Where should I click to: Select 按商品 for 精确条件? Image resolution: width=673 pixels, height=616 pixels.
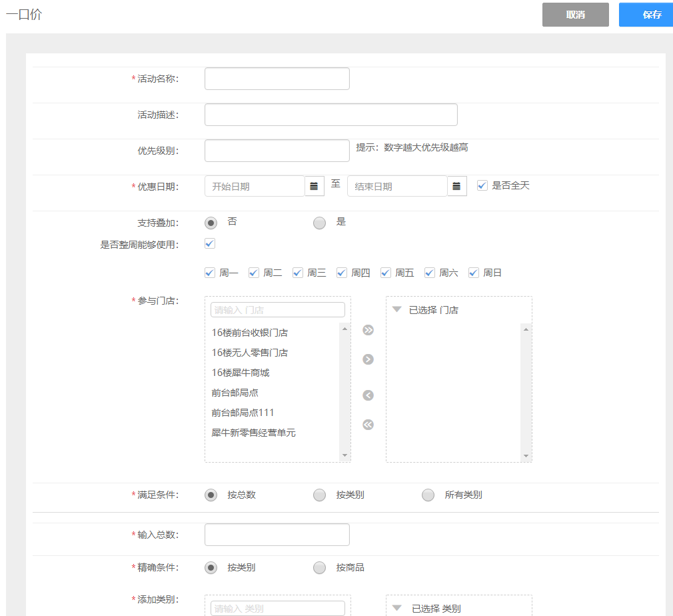click(319, 567)
